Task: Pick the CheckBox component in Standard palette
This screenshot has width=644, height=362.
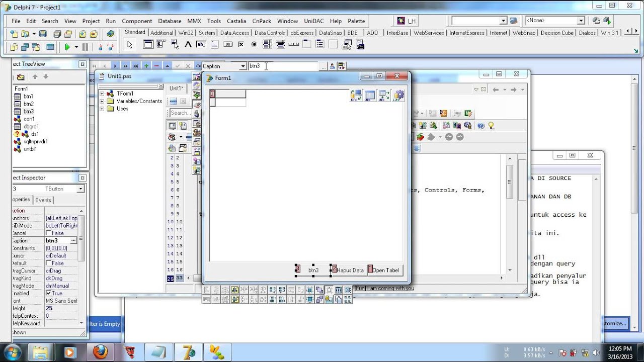Action: click(x=241, y=44)
